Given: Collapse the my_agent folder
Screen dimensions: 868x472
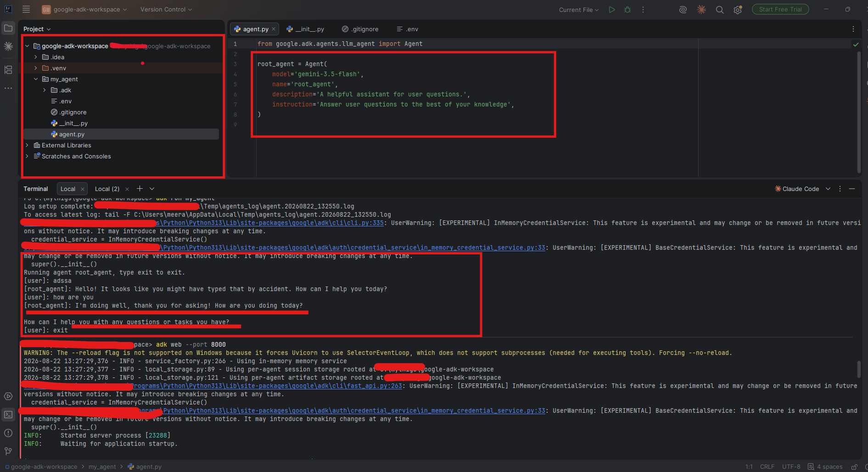Looking at the screenshot, I should coord(36,79).
